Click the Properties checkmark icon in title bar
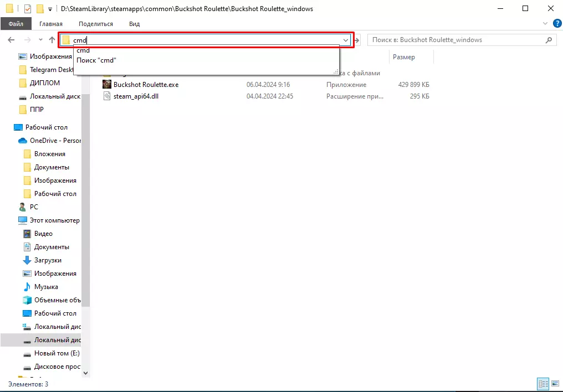The width and height of the screenshot is (563, 392). point(28,9)
